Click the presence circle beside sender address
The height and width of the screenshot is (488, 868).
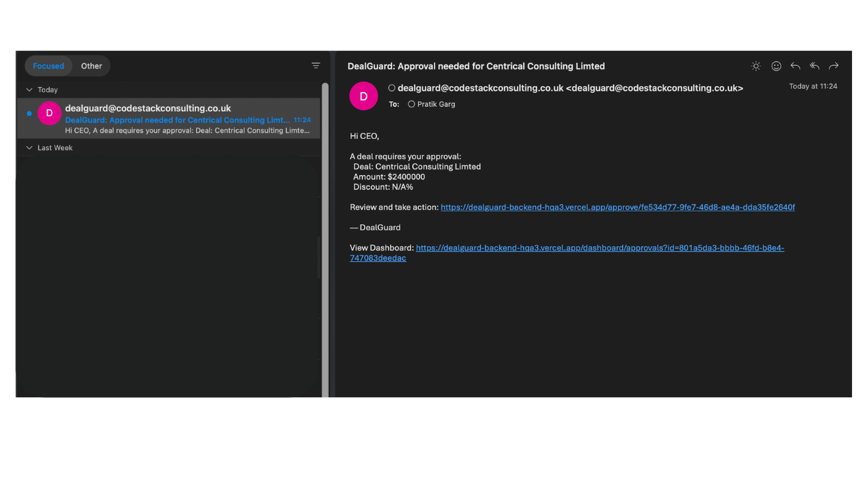click(391, 88)
